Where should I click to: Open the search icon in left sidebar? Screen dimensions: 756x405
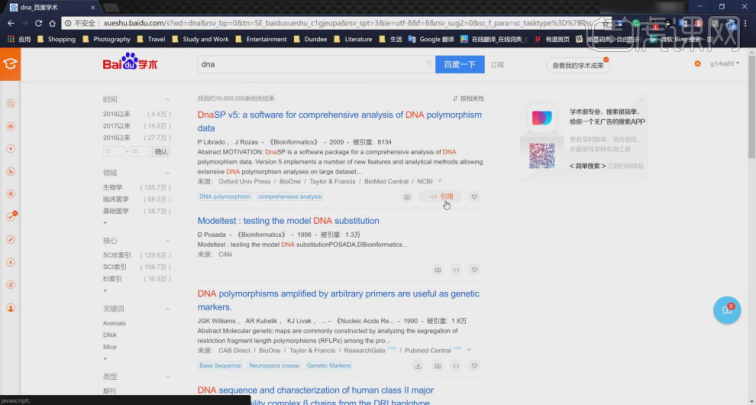[x=11, y=103]
